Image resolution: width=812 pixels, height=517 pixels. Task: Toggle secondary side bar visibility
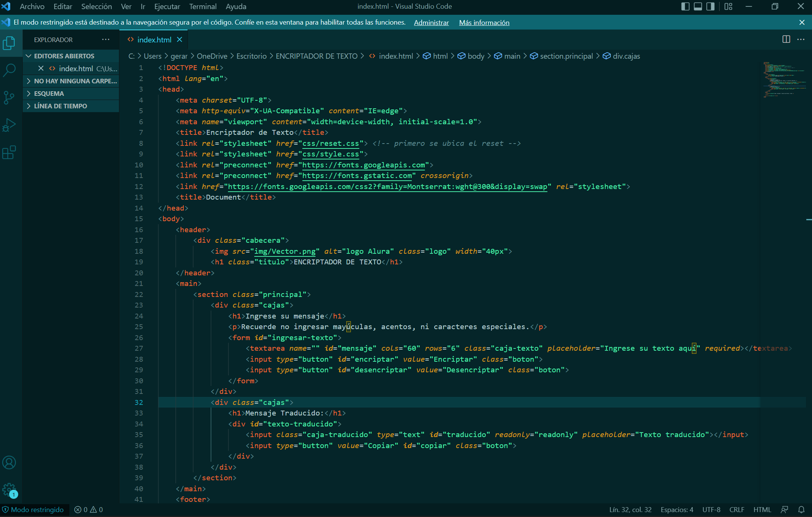coord(710,6)
